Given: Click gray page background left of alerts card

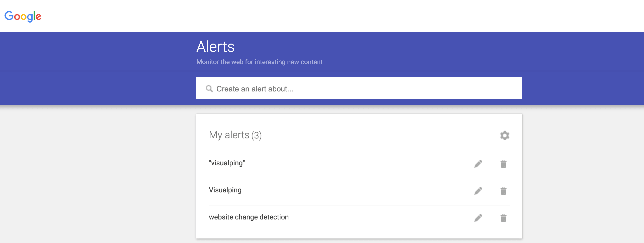Looking at the screenshot, I should [x=98, y=175].
